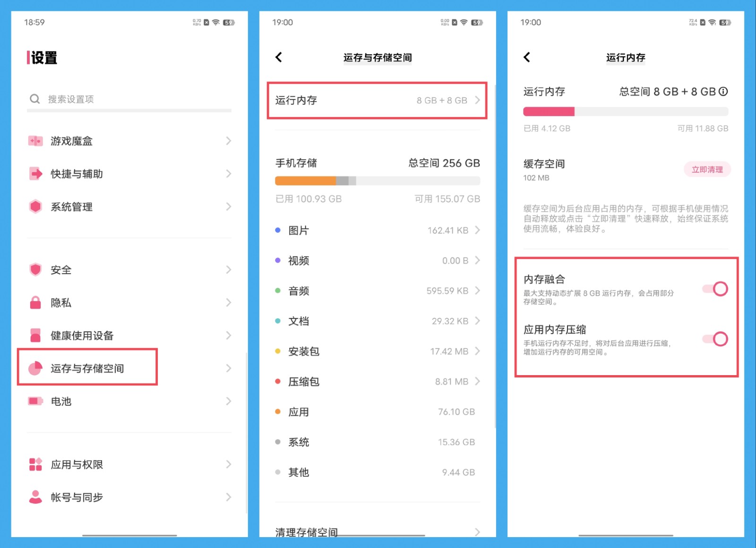Viewport: 756px width, 548px height.
Task: Open the 运存与存储空间 pie chart icon
Action: coord(36,368)
